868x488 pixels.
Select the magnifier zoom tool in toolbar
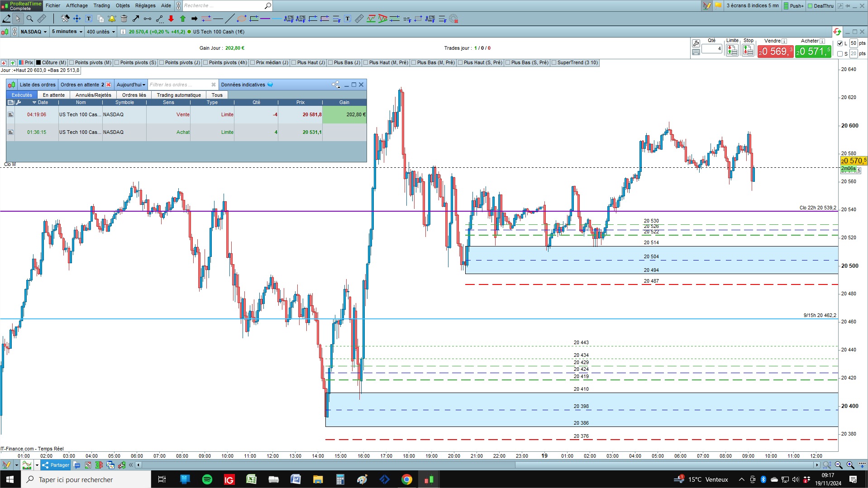point(30,19)
